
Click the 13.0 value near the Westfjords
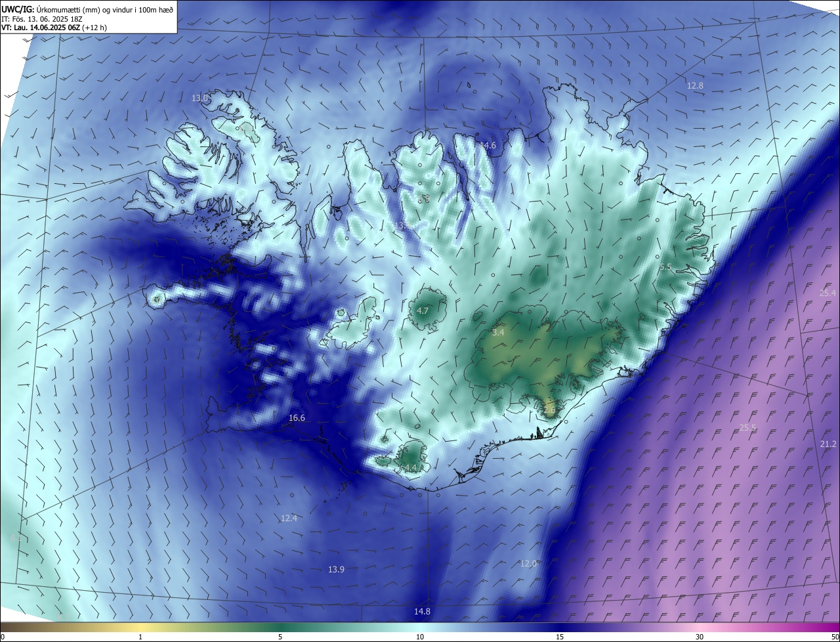(199, 98)
